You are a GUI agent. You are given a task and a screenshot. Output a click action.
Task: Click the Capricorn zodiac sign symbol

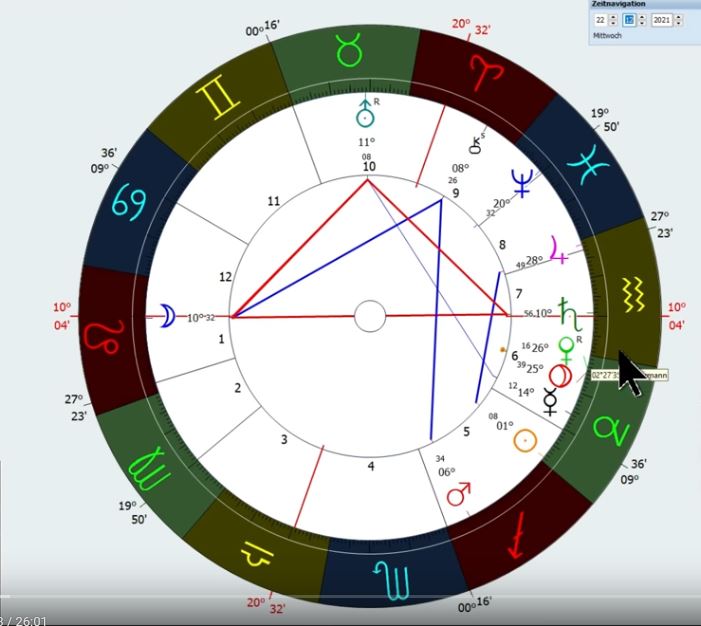tap(611, 430)
